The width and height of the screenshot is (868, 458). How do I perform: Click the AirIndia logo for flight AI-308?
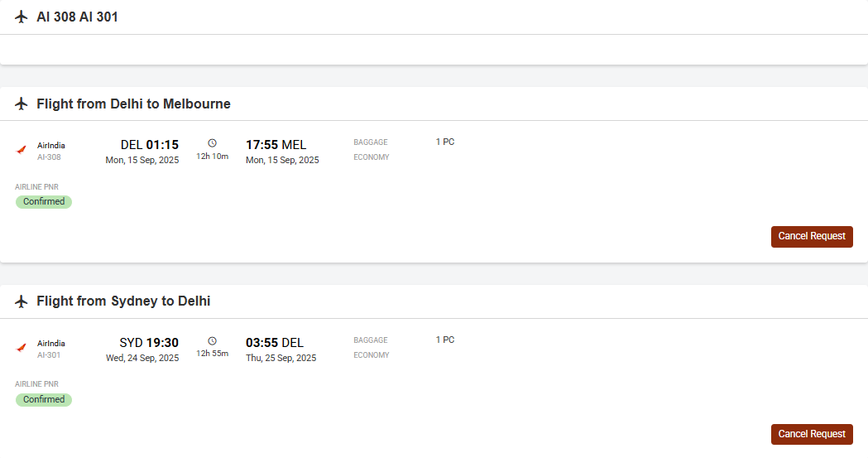21,150
